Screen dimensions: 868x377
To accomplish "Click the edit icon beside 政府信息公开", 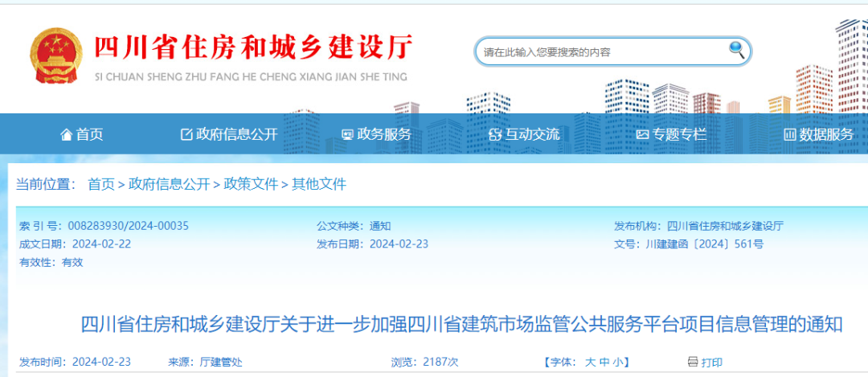I will 187,135.
